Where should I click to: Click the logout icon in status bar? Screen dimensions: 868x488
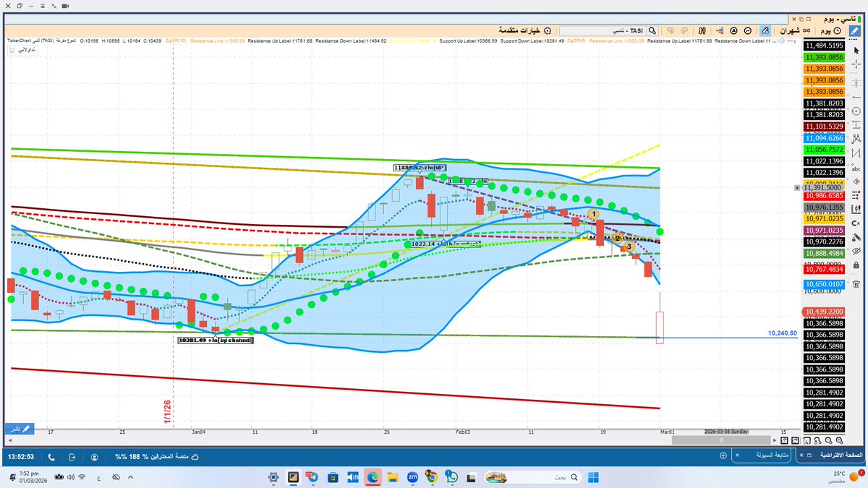(72, 457)
